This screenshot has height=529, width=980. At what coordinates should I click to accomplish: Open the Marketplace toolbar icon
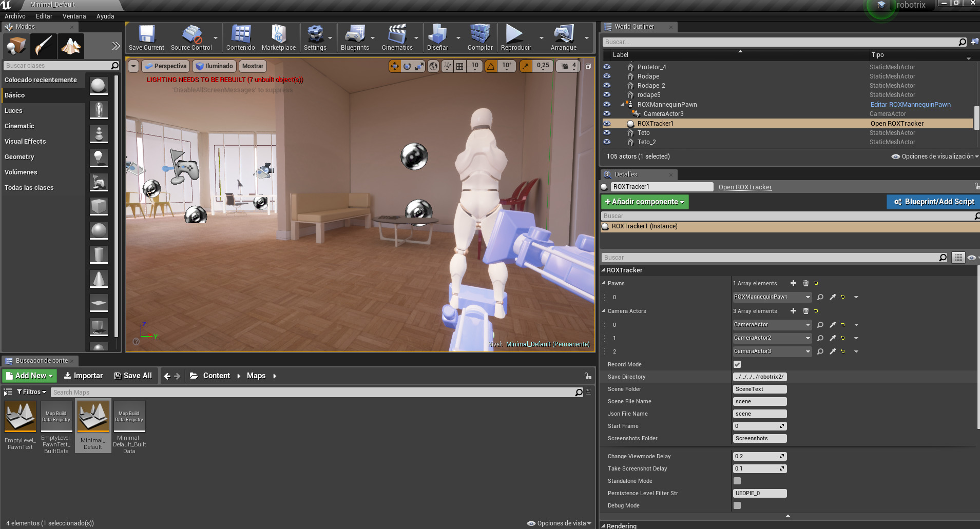278,37
